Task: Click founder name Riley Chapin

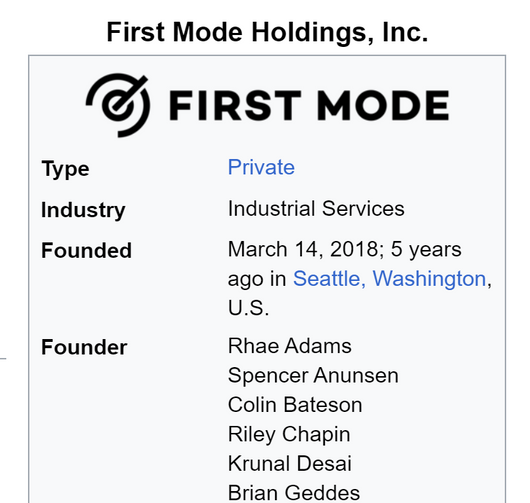Action: click(x=289, y=434)
